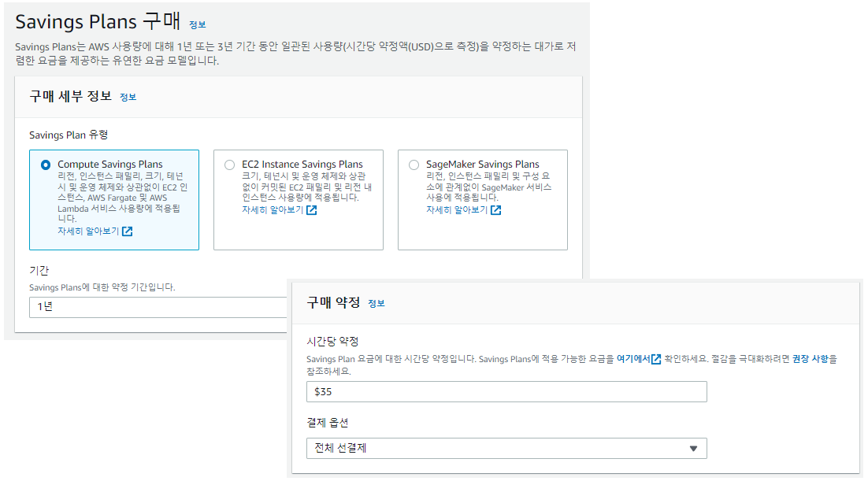Click the Compute Savings Plans card title

[110, 165]
